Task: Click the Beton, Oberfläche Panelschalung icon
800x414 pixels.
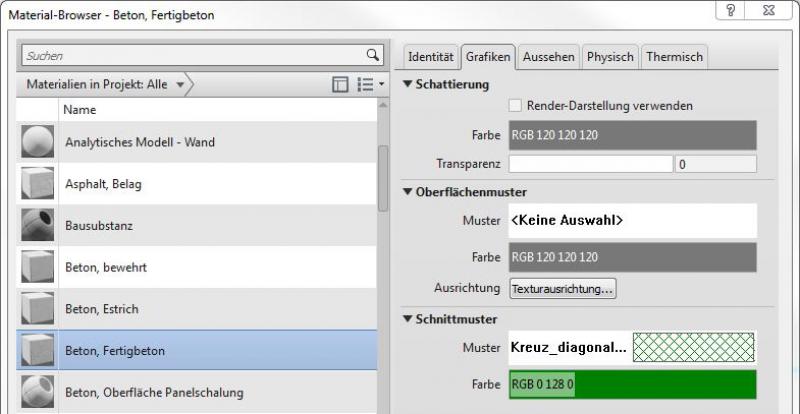Action: [37, 391]
